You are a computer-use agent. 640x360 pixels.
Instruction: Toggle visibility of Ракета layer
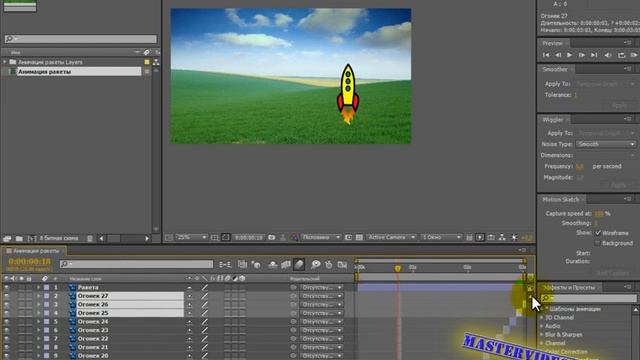[x=6, y=287]
